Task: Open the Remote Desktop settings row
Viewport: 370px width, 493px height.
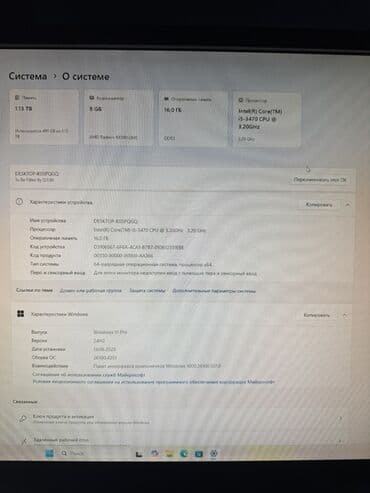Action: 180,440
